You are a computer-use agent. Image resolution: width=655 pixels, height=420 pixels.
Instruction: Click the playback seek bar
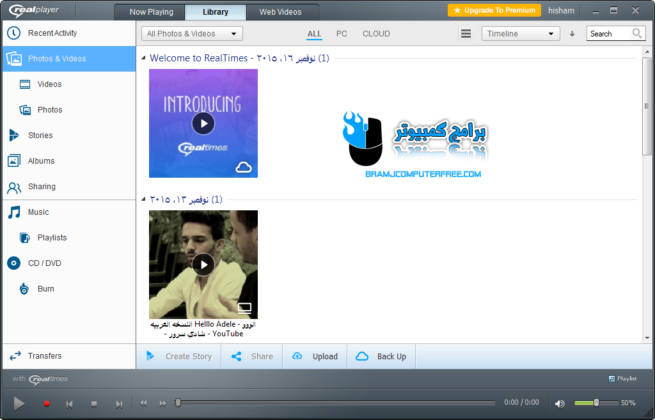click(x=335, y=403)
